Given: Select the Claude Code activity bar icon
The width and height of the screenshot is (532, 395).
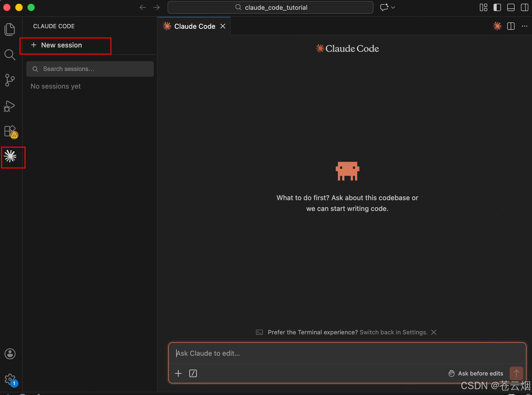Looking at the screenshot, I should tap(10, 156).
